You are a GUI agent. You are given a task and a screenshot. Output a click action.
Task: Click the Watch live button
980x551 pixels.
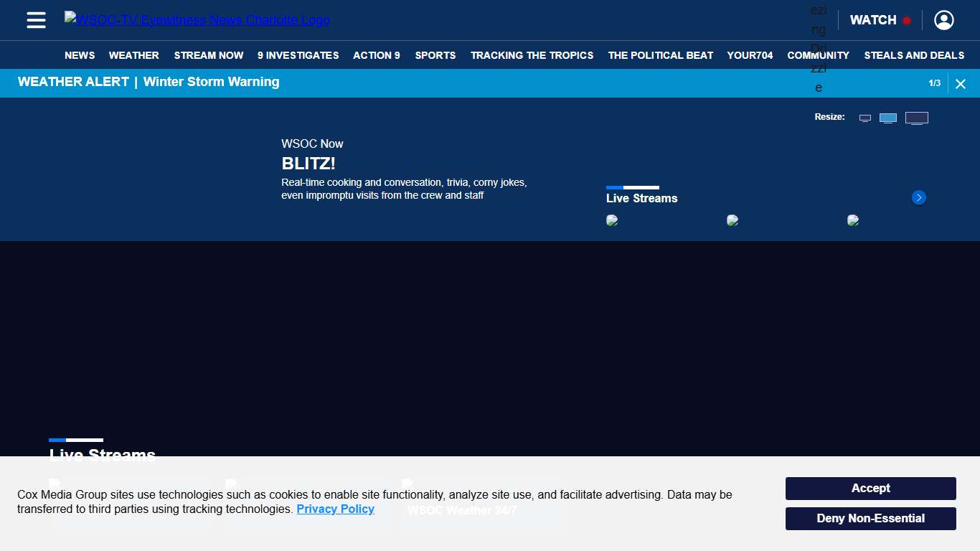880,20
